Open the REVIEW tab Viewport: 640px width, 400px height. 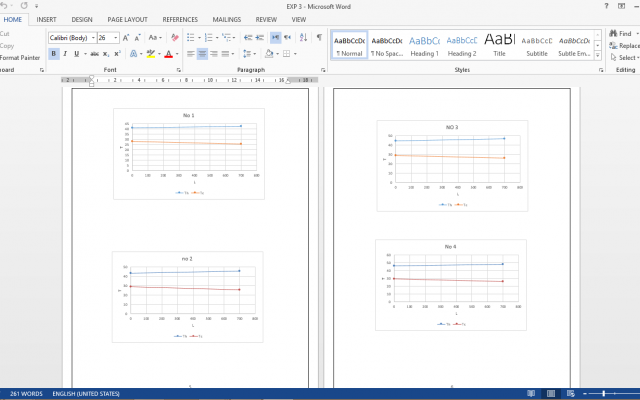pyautogui.click(x=266, y=19)
